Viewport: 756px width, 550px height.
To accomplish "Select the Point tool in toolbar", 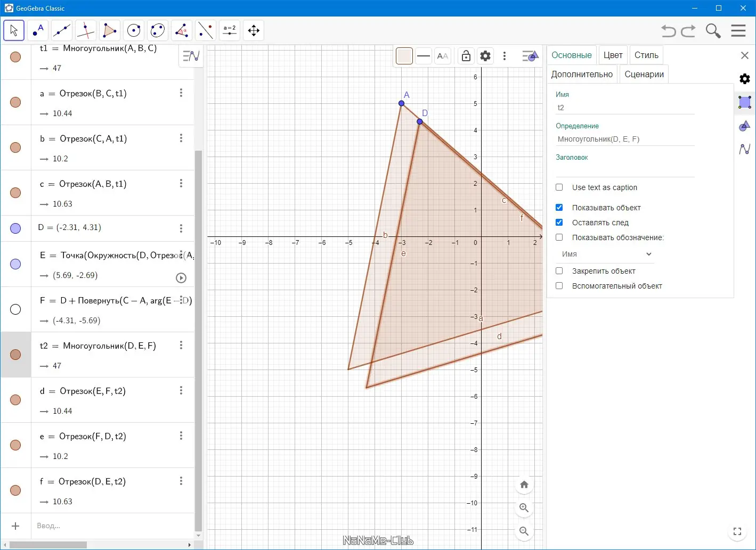I will [38, 30].
